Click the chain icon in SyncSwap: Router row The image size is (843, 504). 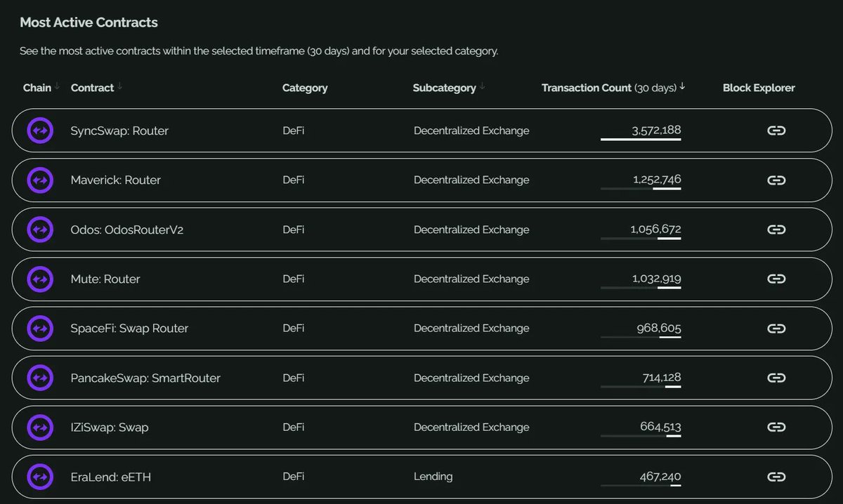coord(40,131)
